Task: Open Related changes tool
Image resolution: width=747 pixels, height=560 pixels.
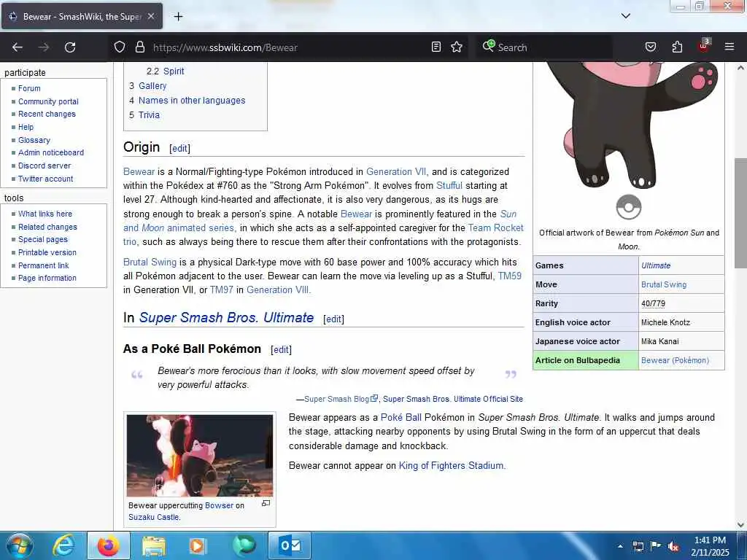Action: tap(47, 227)
